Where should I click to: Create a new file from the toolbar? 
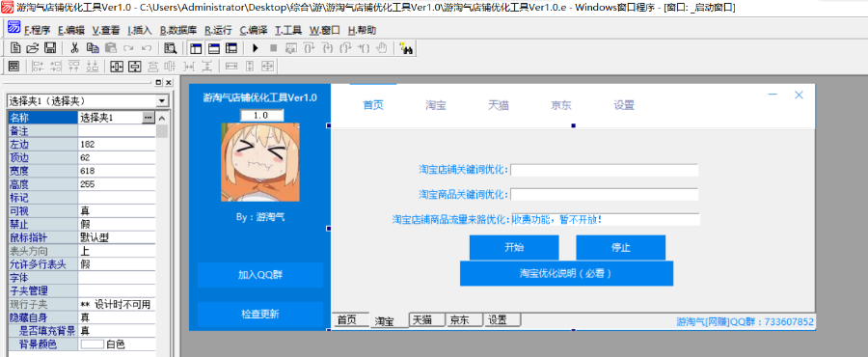[x=15, y=48]
